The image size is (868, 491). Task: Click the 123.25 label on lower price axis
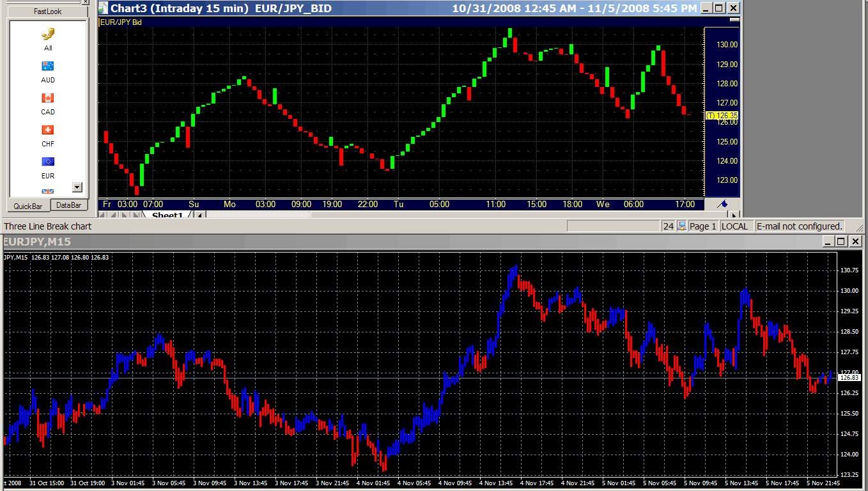click(x=849, y=475)
